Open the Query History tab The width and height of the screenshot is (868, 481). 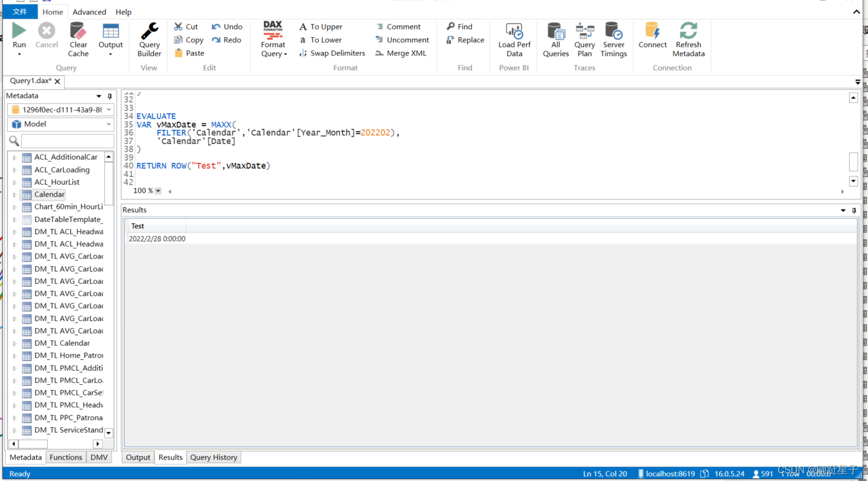pyautogui.click(x=214, y=457)
